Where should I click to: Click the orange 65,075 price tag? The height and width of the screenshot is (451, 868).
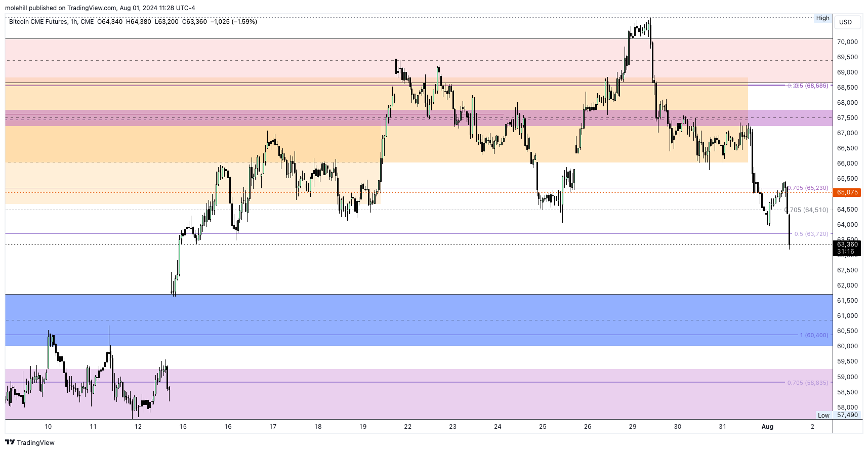click(x=847, y=192)
